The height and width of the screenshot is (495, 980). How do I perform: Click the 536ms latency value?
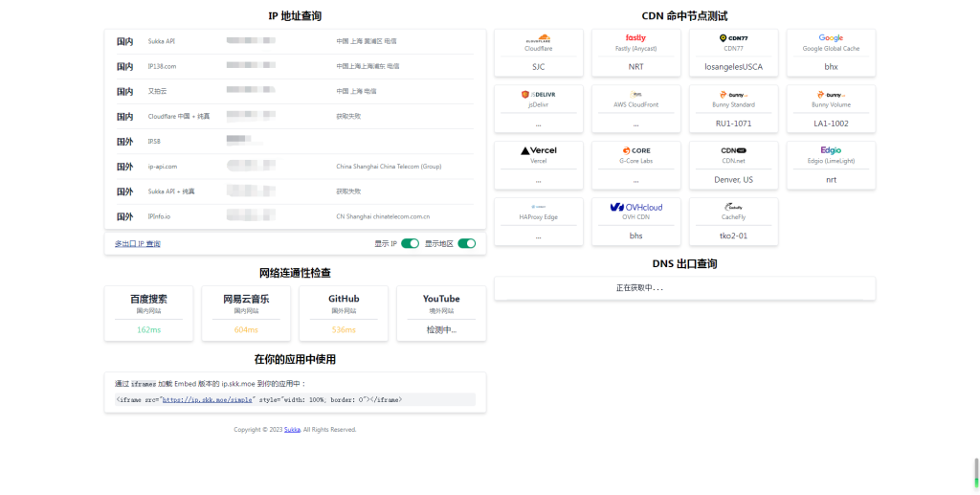click(x=344, y=330)
